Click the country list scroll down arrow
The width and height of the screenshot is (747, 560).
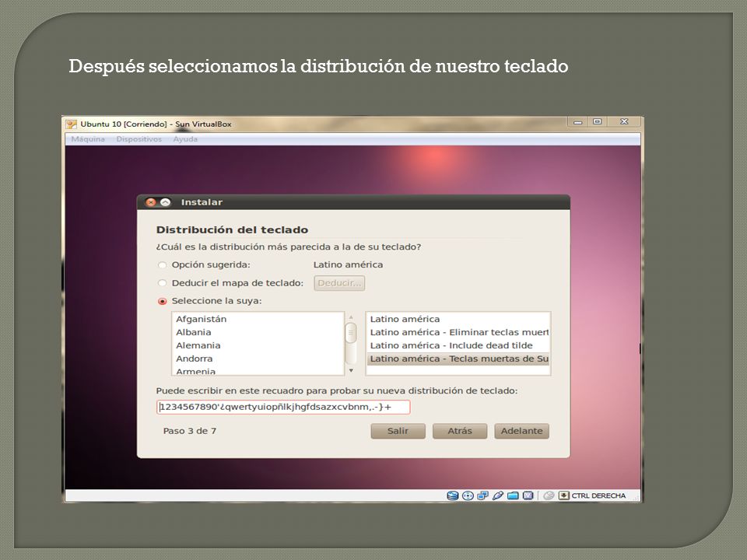[x=351, y=370]
